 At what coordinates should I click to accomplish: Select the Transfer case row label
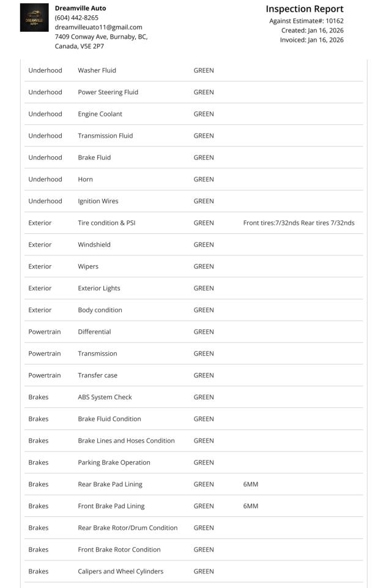[x=97, y=375]
